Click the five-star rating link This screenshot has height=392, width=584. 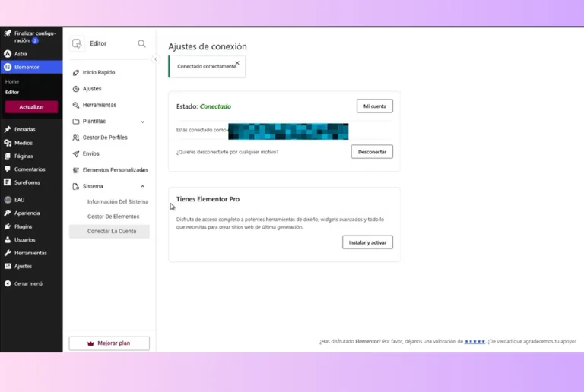pos(474,341)
